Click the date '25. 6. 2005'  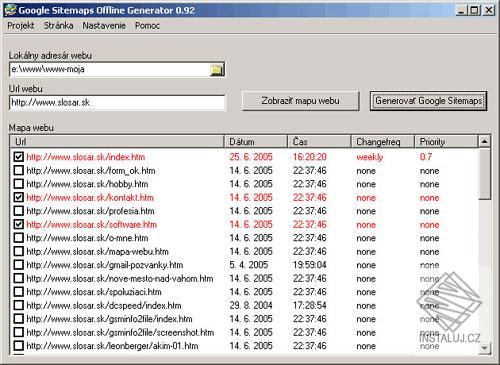click(251, 157)
